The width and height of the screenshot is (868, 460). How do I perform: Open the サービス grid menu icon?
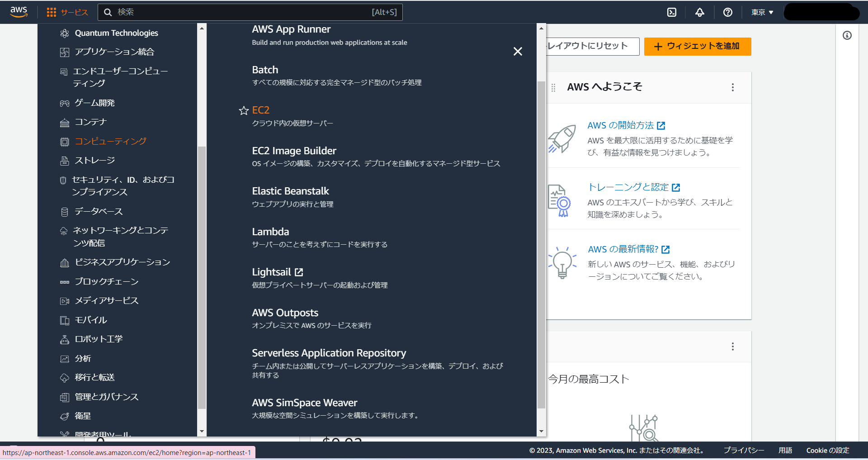(52, 12)
